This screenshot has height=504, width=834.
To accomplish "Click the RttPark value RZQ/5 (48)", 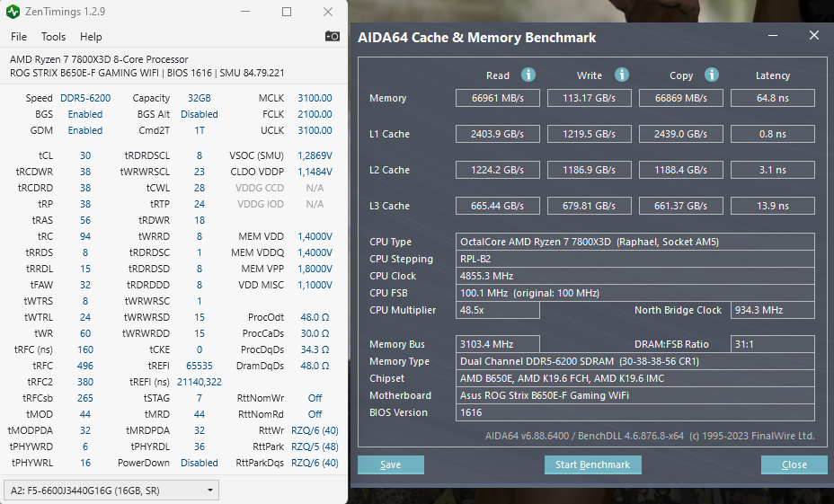I will coord(315,447).
